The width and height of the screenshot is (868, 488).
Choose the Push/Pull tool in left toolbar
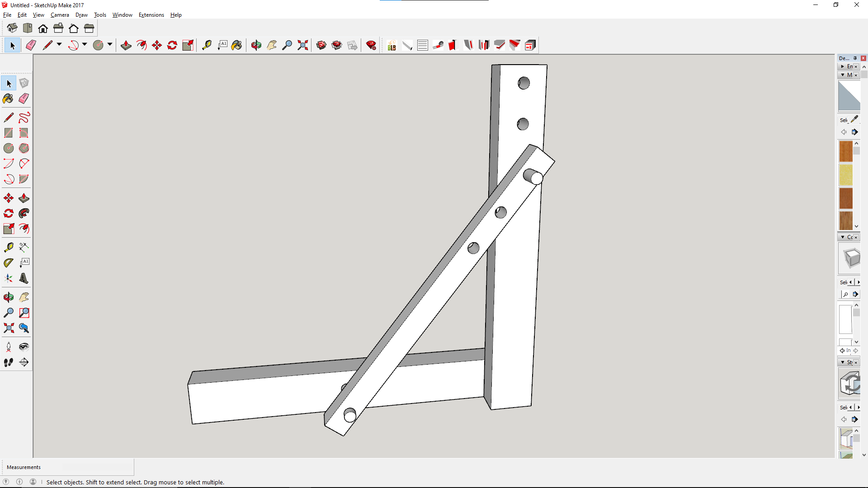24,198
